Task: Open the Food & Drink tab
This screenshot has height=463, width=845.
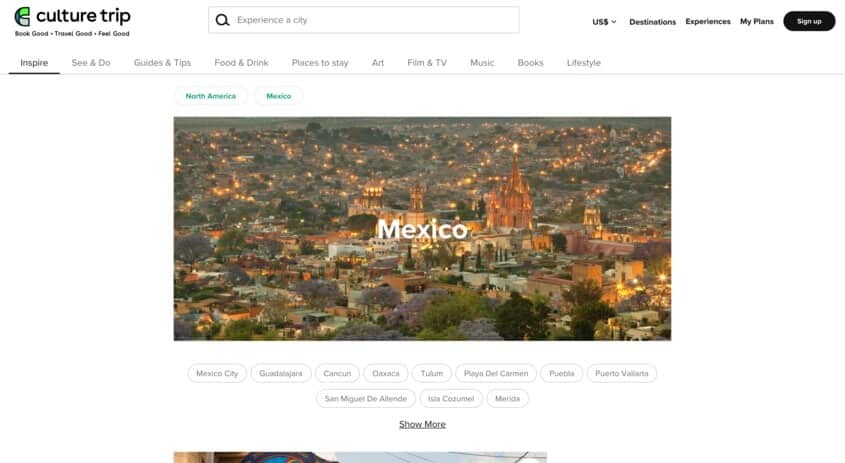Action: coord(241,63)
